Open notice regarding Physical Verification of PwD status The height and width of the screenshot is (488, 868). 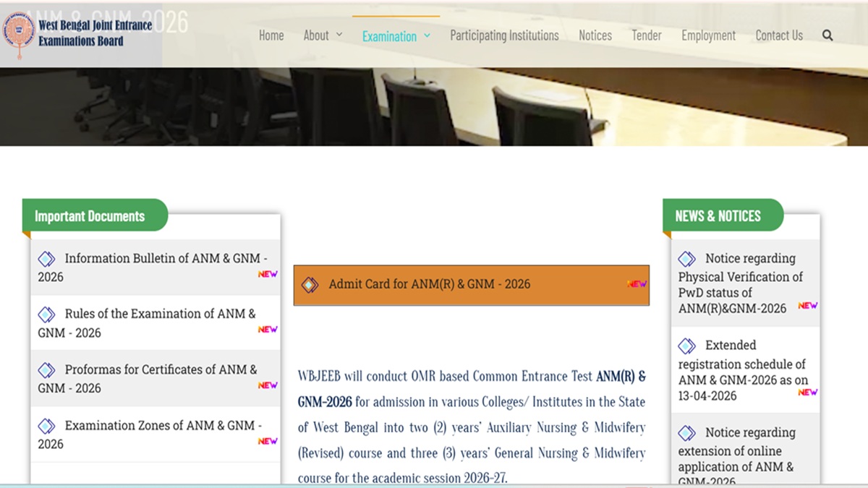(x=741, y=283)
